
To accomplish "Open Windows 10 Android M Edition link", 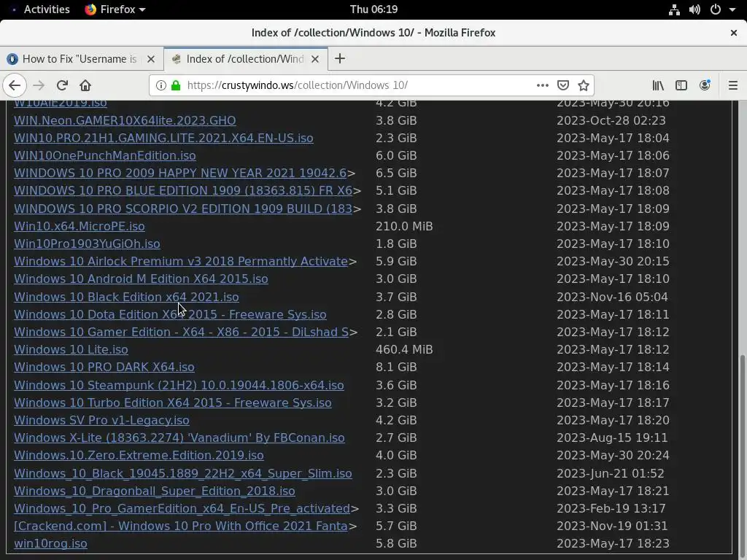I will (141, 279).
